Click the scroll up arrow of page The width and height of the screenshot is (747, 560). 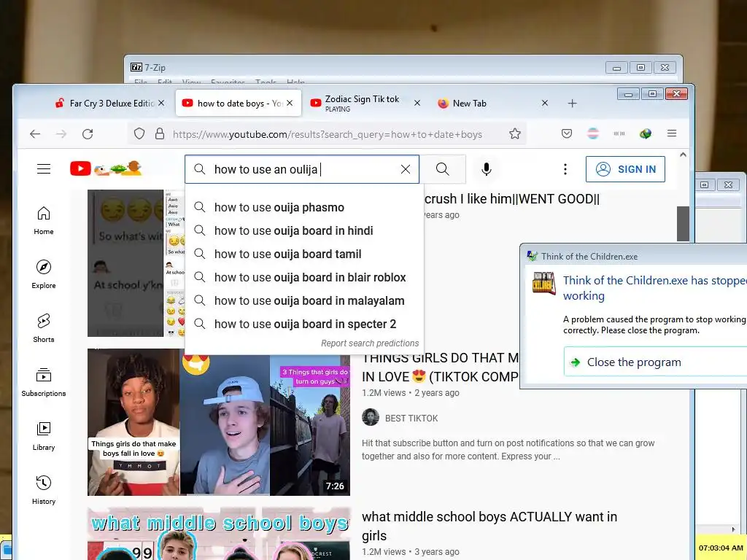[683, 155]
